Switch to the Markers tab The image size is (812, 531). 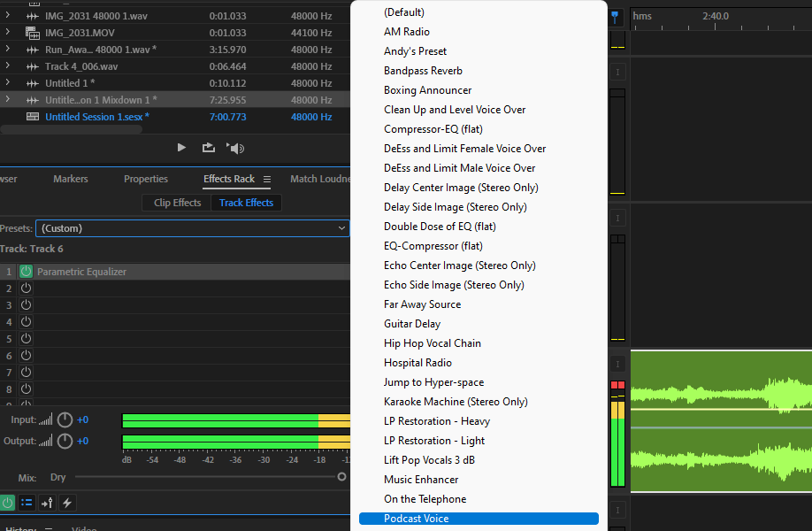(71, 180)
